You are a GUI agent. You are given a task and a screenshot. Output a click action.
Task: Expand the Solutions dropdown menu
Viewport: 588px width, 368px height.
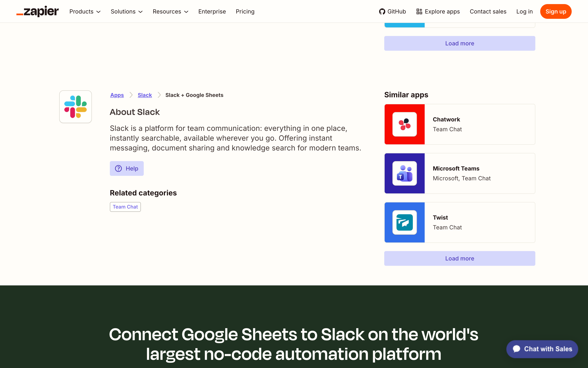tap(127, 11)
